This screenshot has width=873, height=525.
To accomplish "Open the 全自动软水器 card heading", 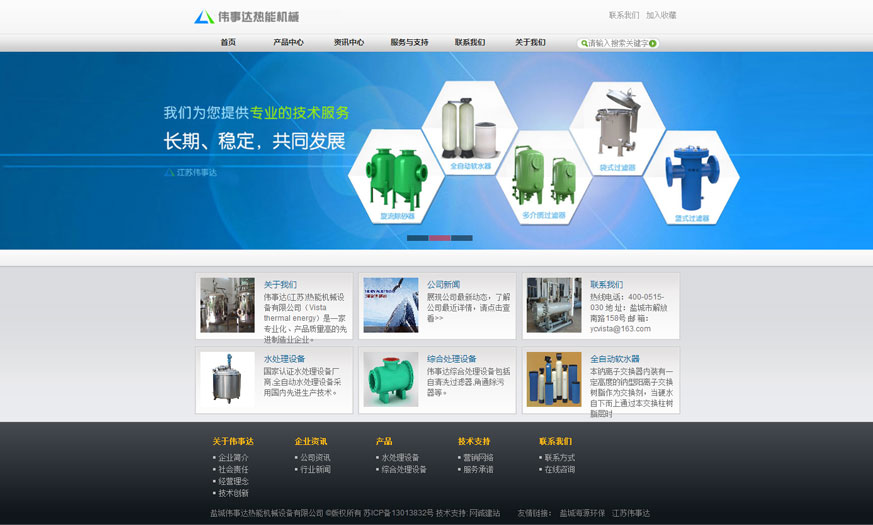I will [x=615, y=359].
